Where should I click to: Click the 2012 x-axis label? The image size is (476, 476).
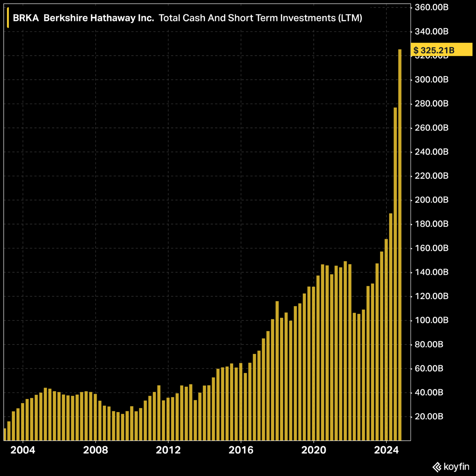(168, 450)
